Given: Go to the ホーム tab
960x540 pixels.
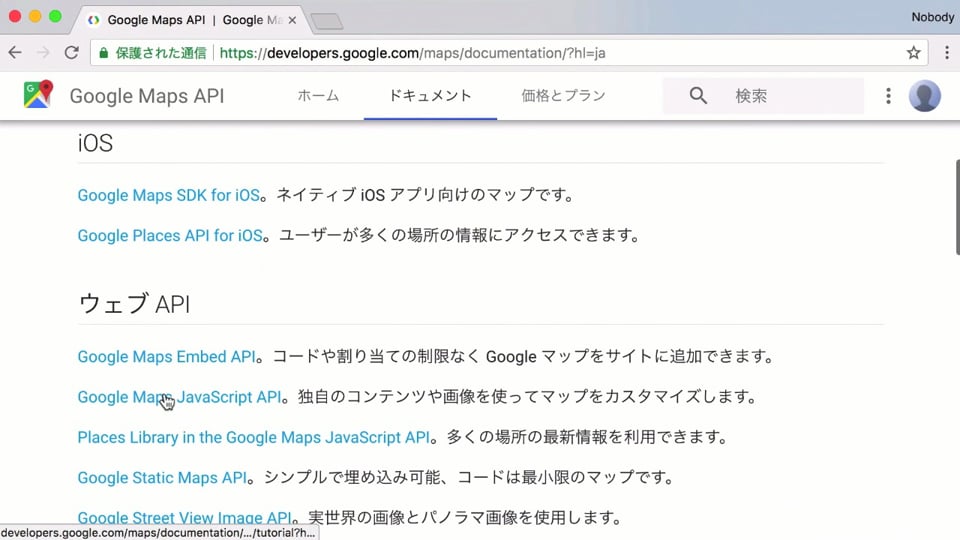Looking at the screenshot, I should (318, 96).
